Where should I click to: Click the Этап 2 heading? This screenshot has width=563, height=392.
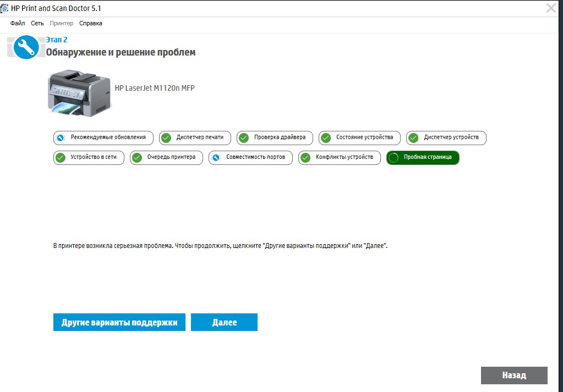point(56,40)
